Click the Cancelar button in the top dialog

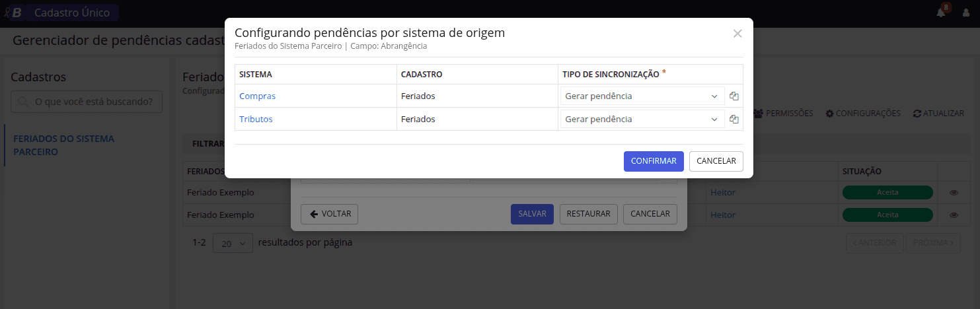(x=716, y=161)
